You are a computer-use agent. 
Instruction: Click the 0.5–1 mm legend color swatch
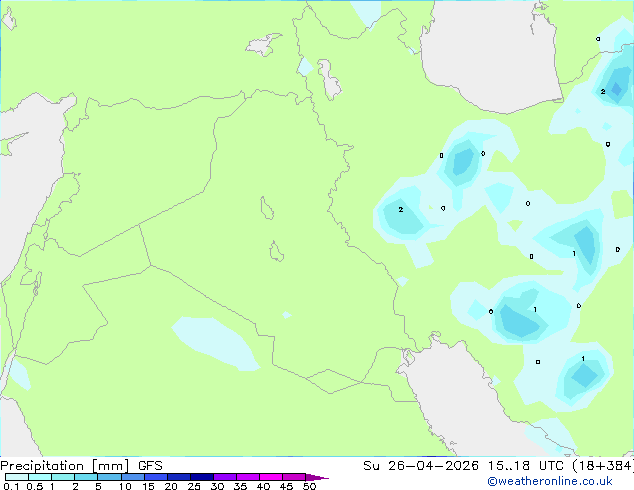[40, 477]
